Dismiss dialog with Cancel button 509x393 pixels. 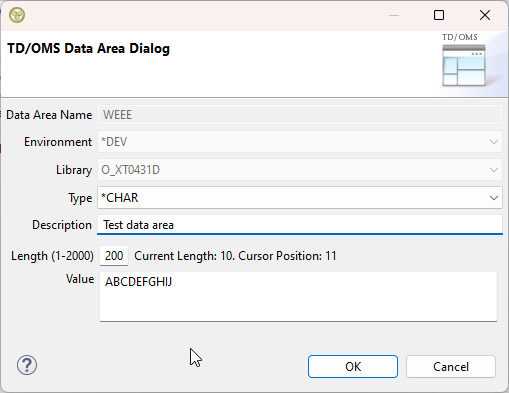pyautogui.click(x=451, y=367)
